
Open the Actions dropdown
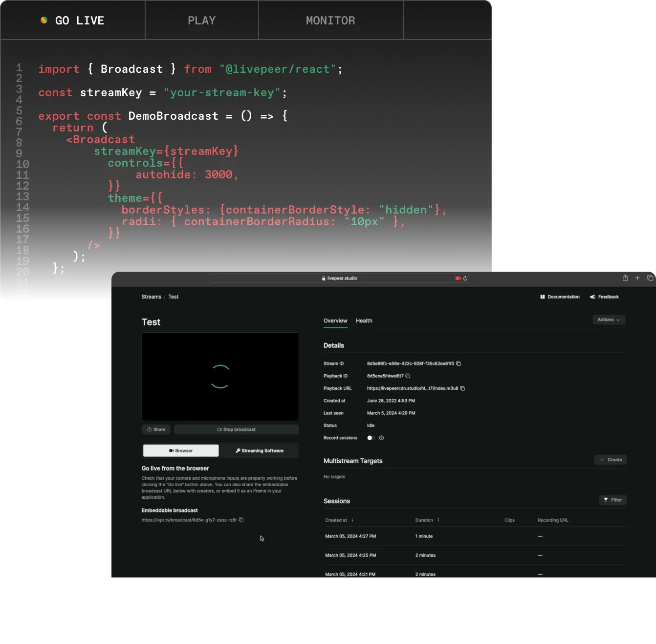point(609,319)
